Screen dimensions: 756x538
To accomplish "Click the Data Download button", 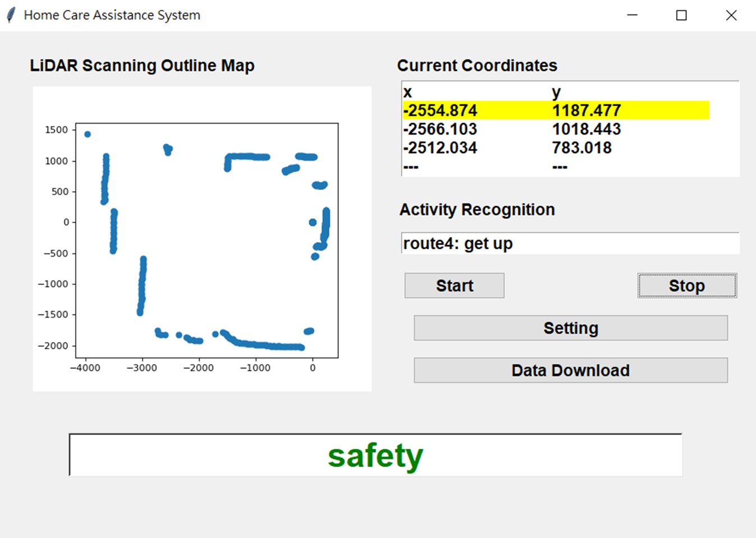I will 570,371.
